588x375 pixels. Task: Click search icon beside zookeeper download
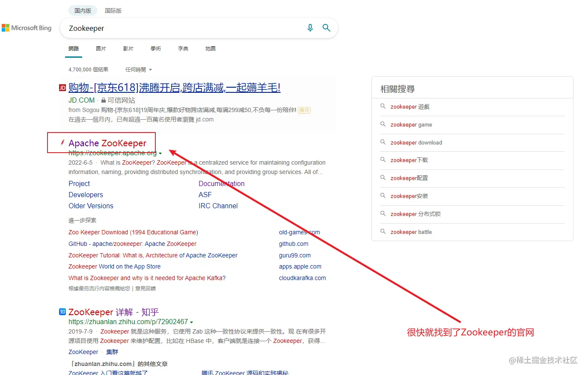pyautogui.click(x=383, y=142)
